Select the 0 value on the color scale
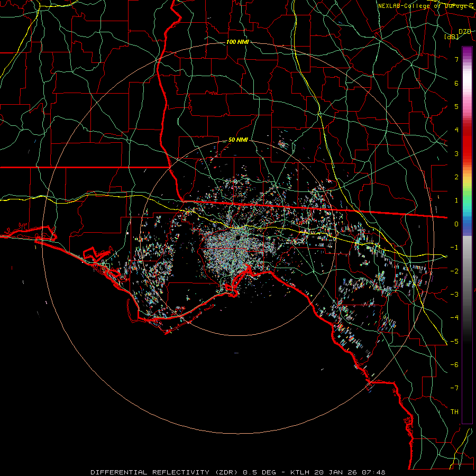This screenshot has width=476, height=476. click(456, 224)
